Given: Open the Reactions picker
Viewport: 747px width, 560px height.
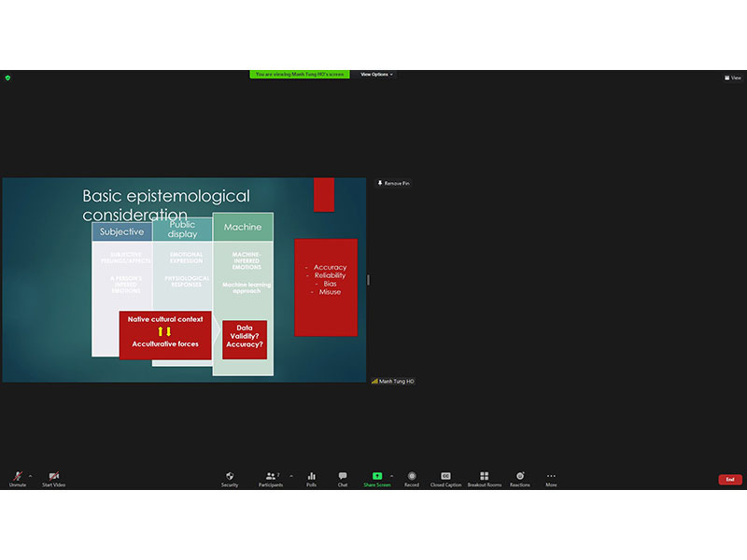Looking at the screenshot, I should tap(520, 478).
